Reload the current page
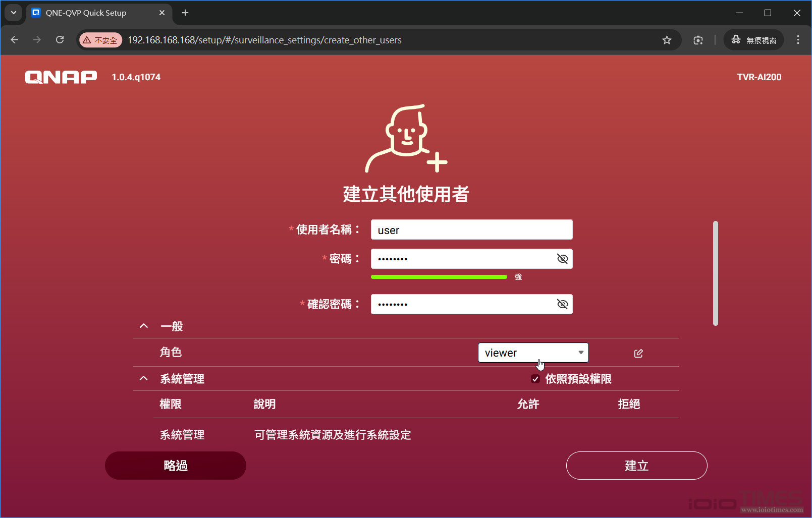 60,40
